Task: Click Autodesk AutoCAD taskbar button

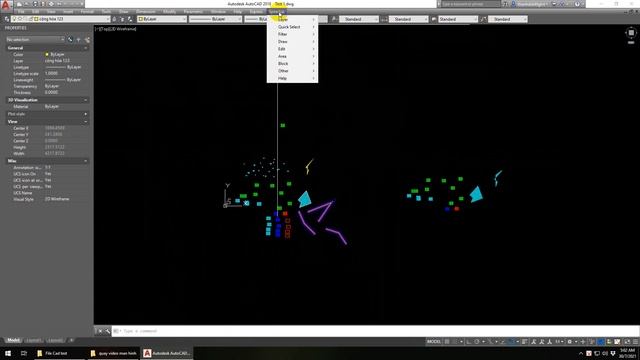Action: click(x=167, y=353)
